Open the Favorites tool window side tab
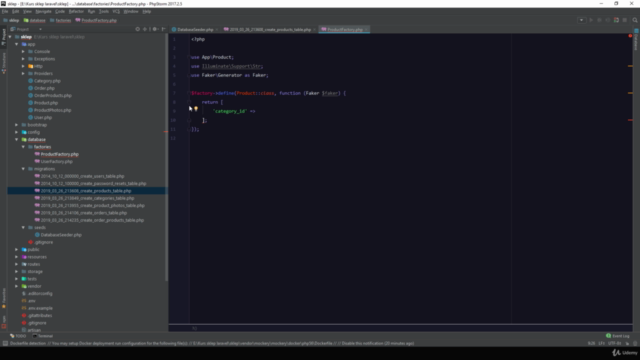Viewport: 640px width, 360px height. [x=4, y=298]
